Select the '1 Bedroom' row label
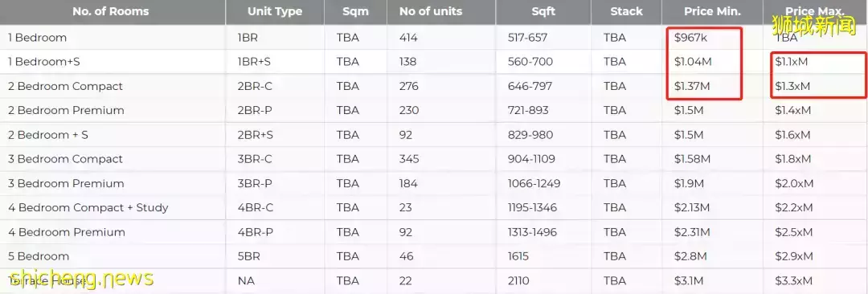Screen dimensions: 868x294 click(x=37, y=38)
